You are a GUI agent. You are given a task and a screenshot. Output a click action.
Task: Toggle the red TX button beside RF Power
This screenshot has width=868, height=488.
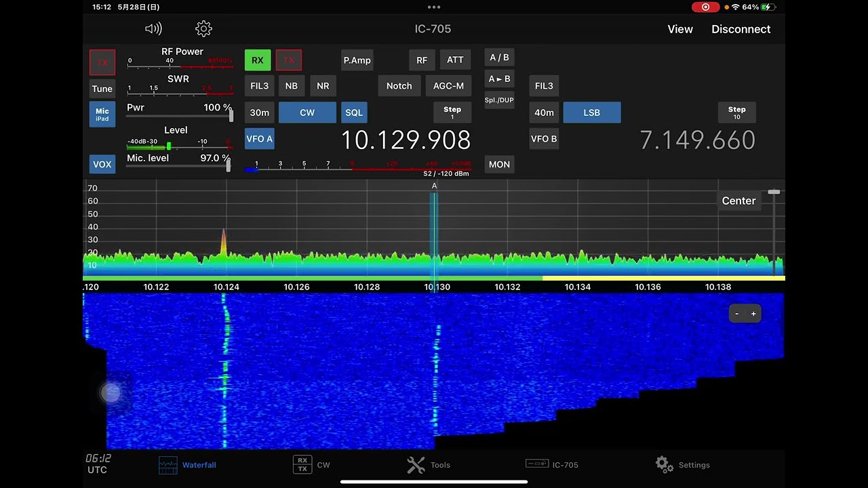click(102, 62)
